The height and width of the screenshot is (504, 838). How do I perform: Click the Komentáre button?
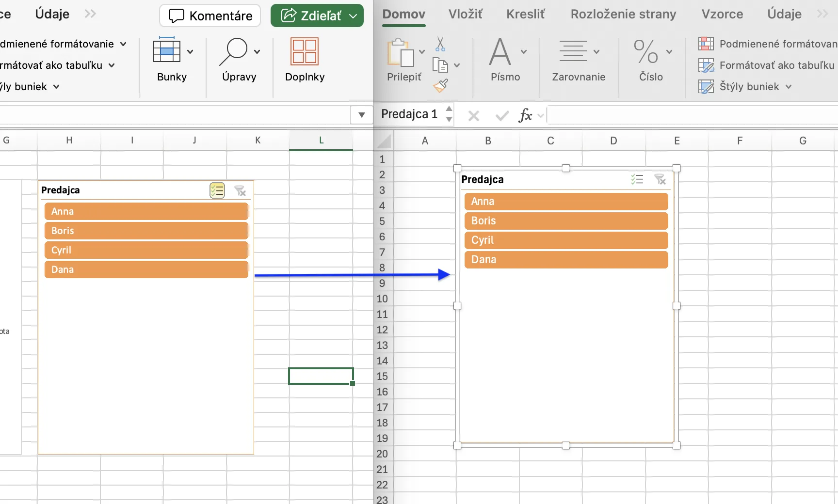point(210,16)
